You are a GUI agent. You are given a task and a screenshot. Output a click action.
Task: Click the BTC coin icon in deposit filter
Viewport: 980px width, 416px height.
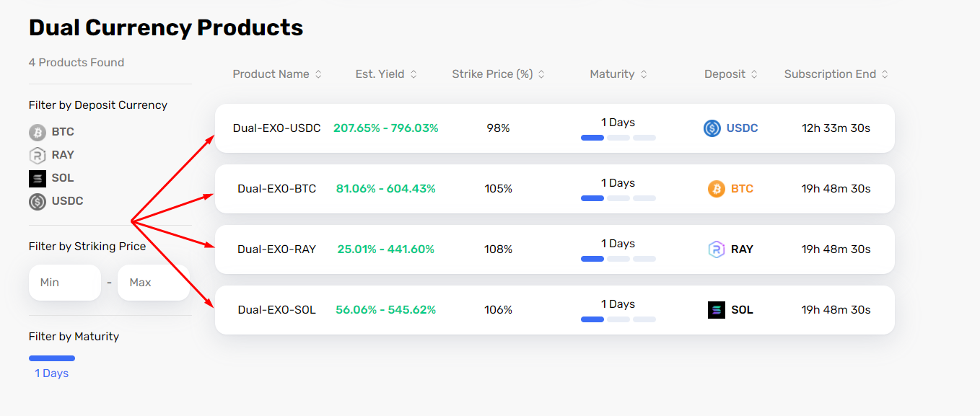(x=38, y=132)
